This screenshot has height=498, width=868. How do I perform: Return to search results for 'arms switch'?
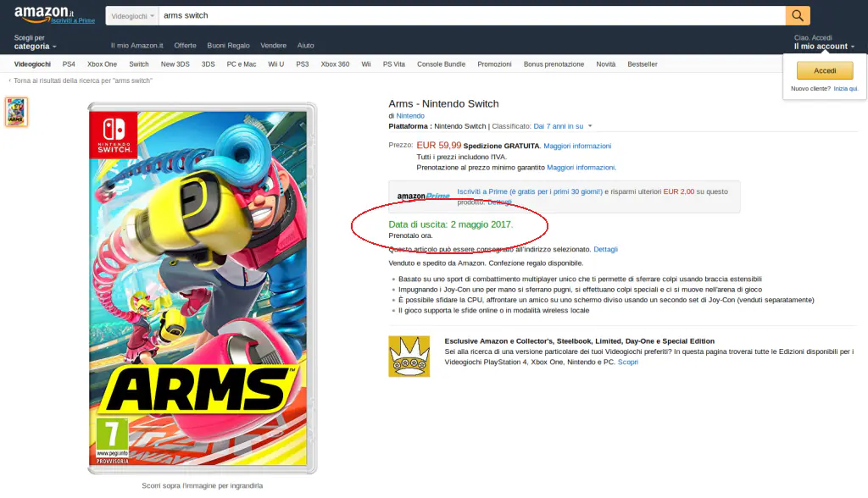click(x=82, y=80)
